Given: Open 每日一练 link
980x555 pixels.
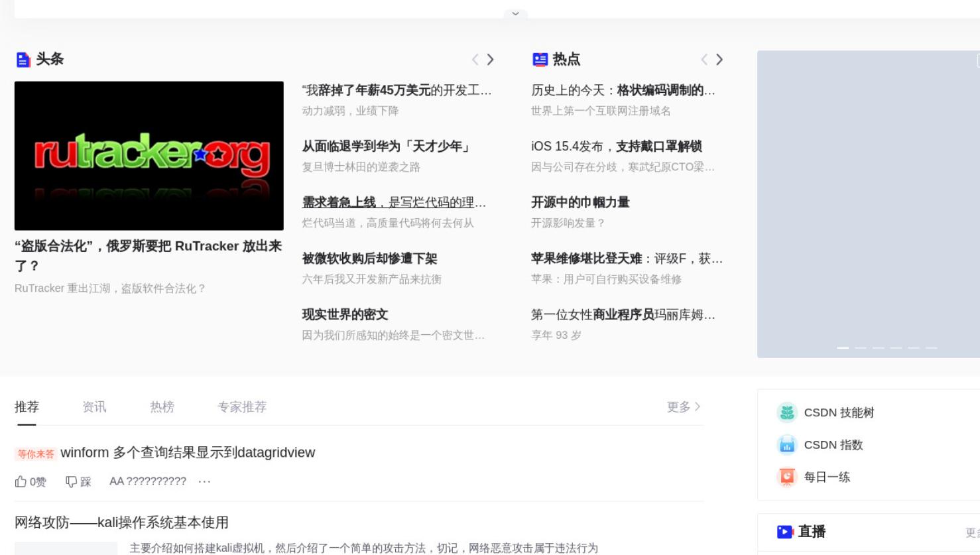Looking at the screenshot, I should point(827,477).
